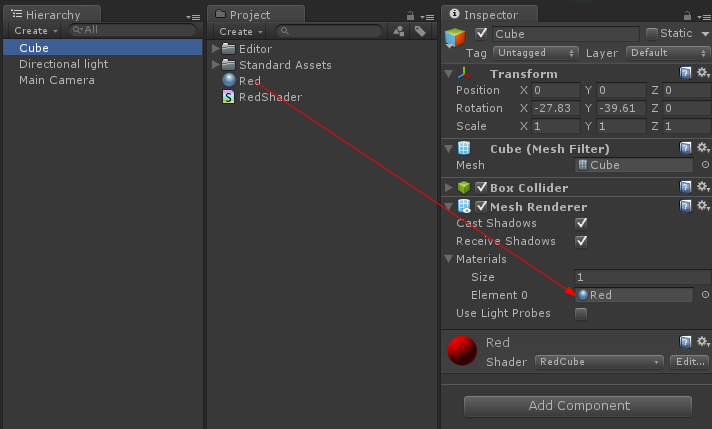Expand the Standard Assets folder
Image resolution: width=712 pixels, height=429 pixels.
[217, 65]
